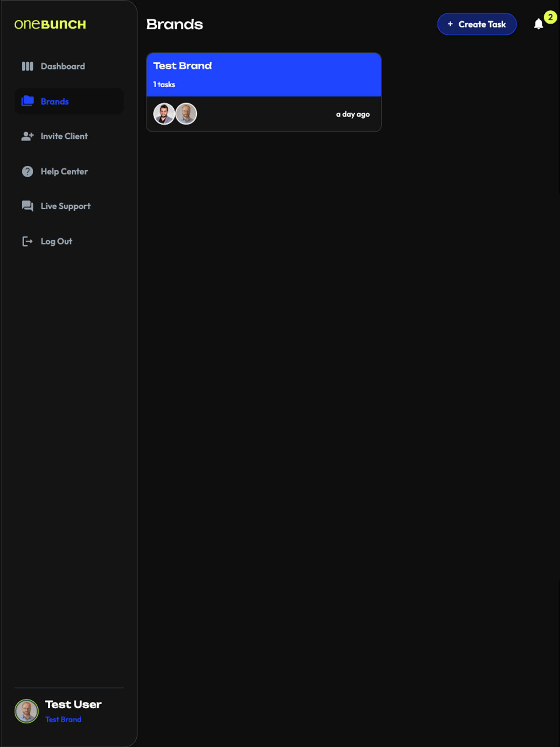
Task: Click the Dashboard columns icon
Action: click(28, 66)
